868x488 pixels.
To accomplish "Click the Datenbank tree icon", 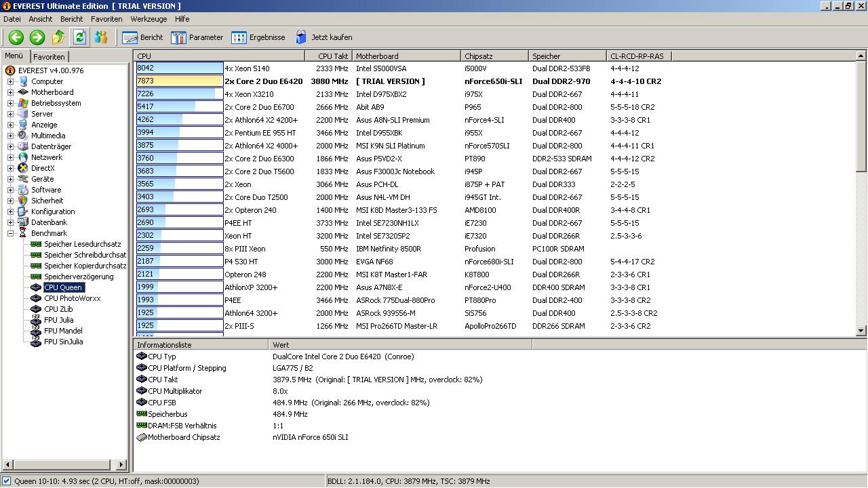I will point(24,222).
